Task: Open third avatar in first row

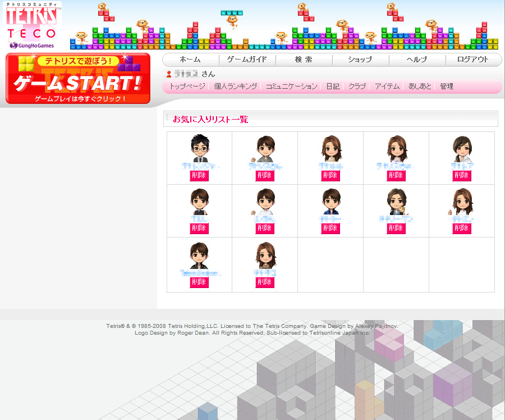Action: [x=332, y=149]
